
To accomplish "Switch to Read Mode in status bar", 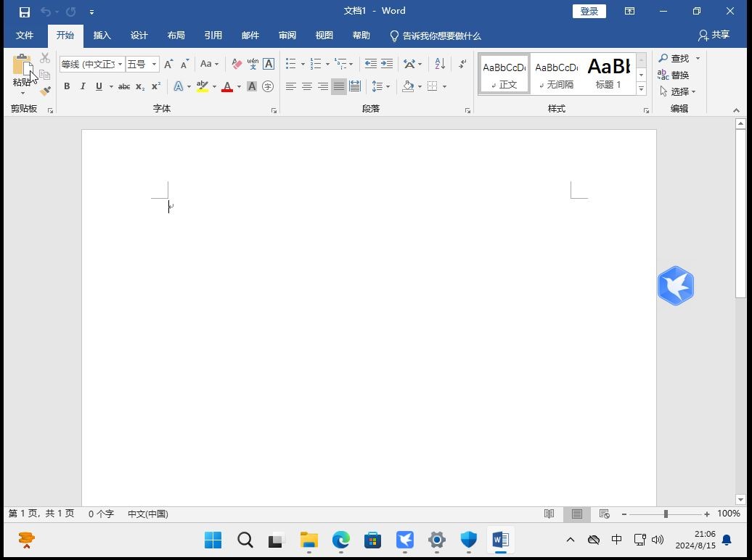I will click(x=549, y=514).
